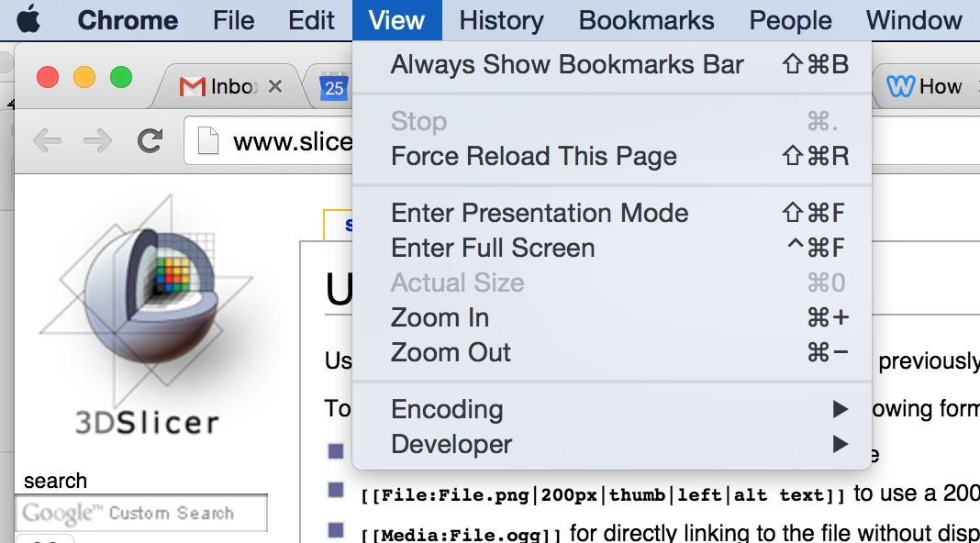980x543 pixels.
Task: Reload the page with refresh icon
Action: tap(149, 141)
